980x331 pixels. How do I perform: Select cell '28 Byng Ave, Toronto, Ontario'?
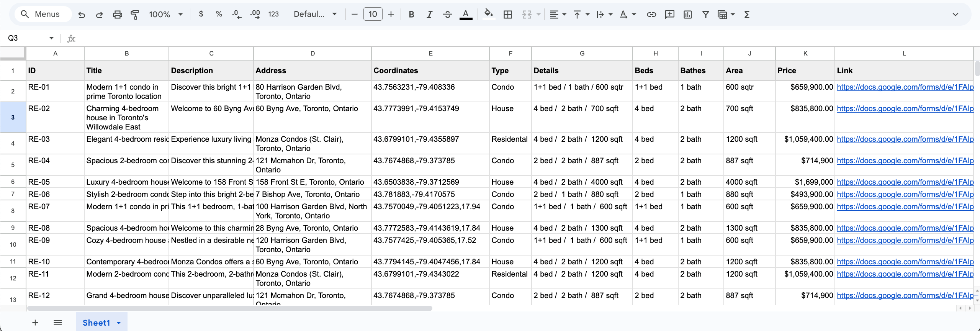312,228
